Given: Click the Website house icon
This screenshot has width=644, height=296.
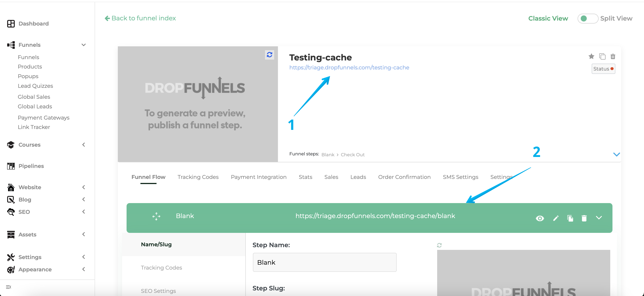Looking at the screenshot, I should pos(11,187).
